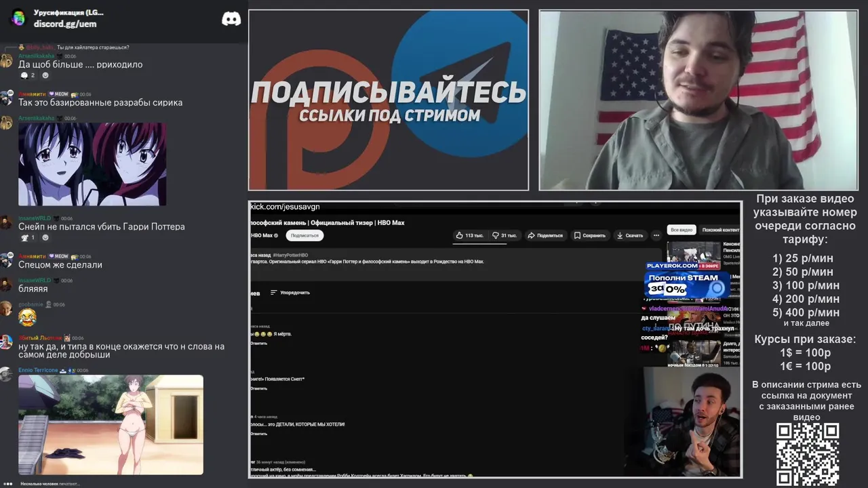Add reaction to 'Да щоб більше' message
The width and height of the screenshot is (868, 488).
click(x=45, y=75)
